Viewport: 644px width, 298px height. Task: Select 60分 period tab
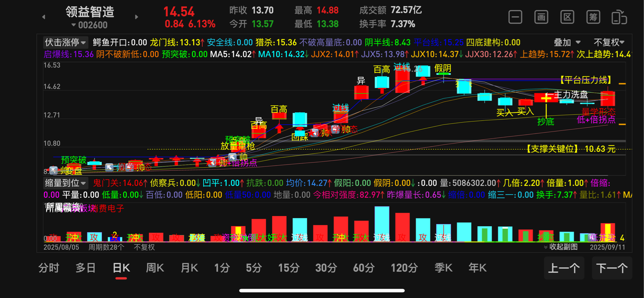click(364, 268)
